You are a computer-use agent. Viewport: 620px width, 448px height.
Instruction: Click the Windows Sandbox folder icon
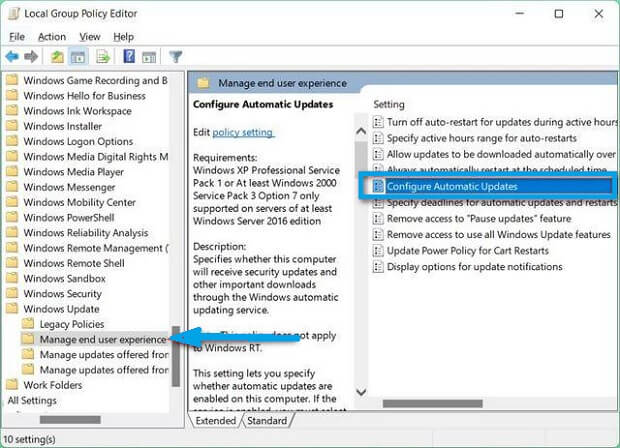[x=12, y=278]
